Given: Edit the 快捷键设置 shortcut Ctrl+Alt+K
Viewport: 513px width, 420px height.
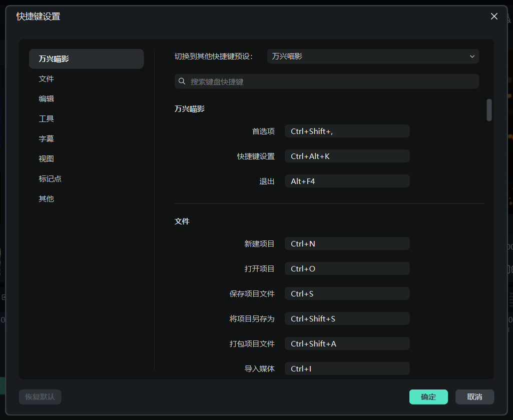Looking at the screenshot, I should 347,156.
